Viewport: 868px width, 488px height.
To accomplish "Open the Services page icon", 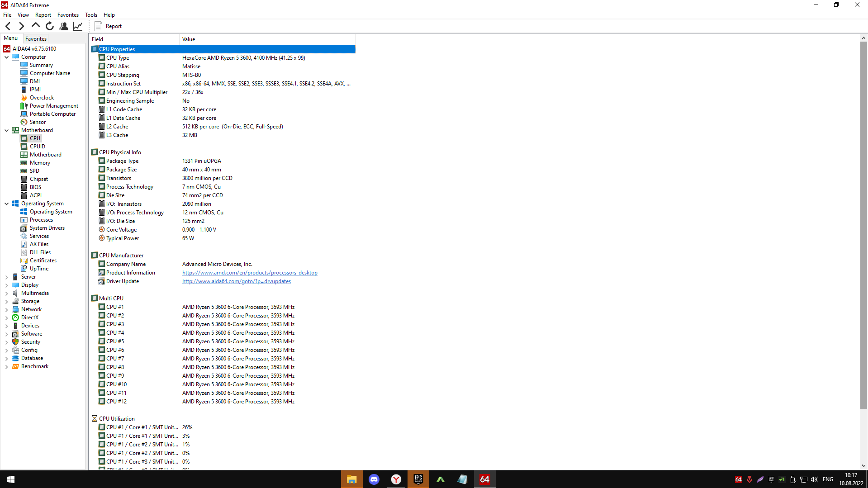I will click(x=24, y=236).
